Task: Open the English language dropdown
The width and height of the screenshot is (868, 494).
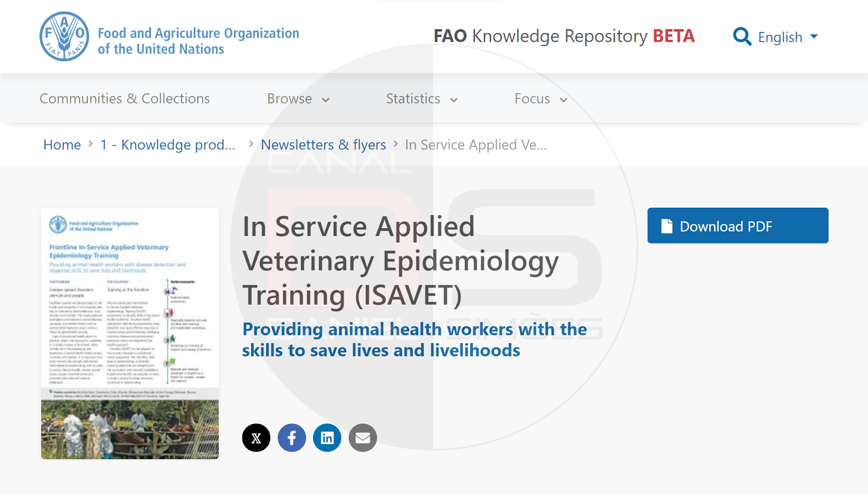Action: tap(788, 37)
